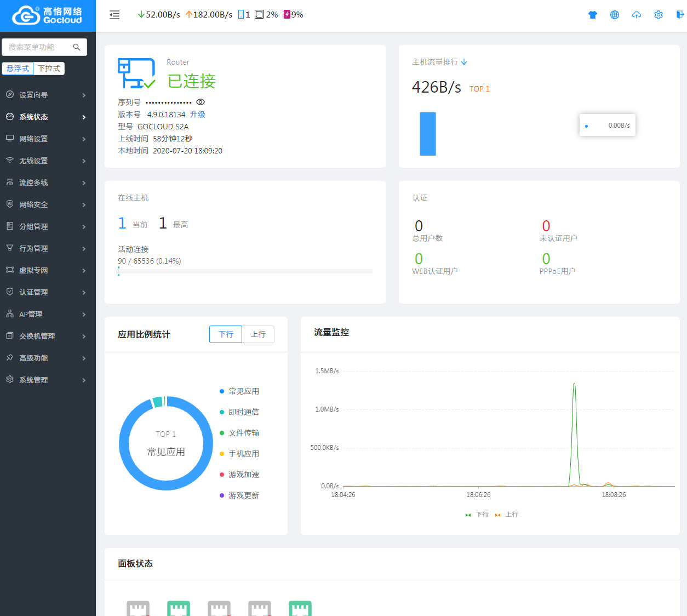
Task: Show 上行 application ratio tab
Action: tap(258, 334)
